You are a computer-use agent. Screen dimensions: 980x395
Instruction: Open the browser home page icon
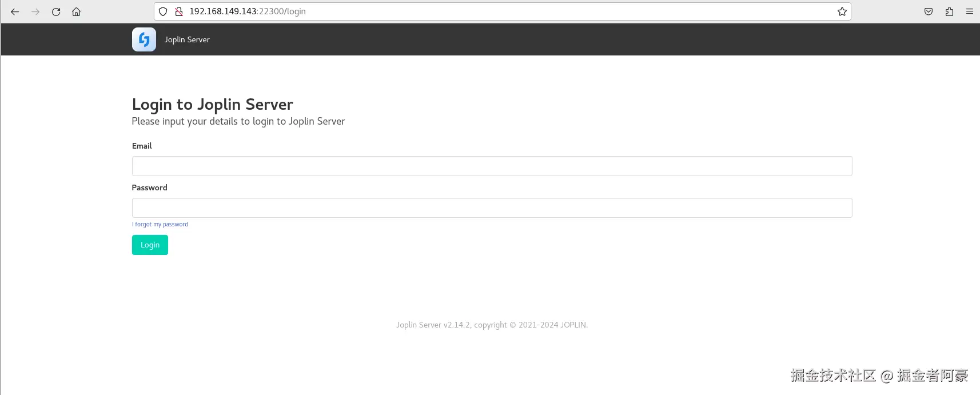click(x=76, y=11)
